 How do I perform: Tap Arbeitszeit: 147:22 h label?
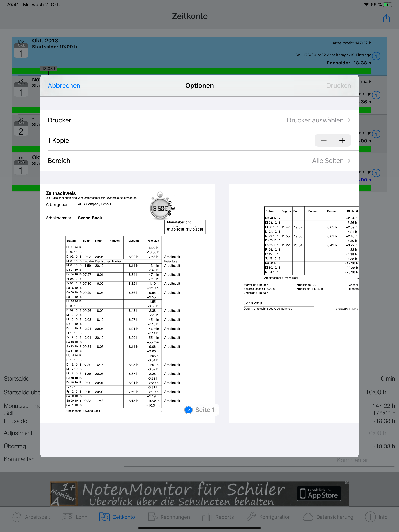(x=352, y=43)
